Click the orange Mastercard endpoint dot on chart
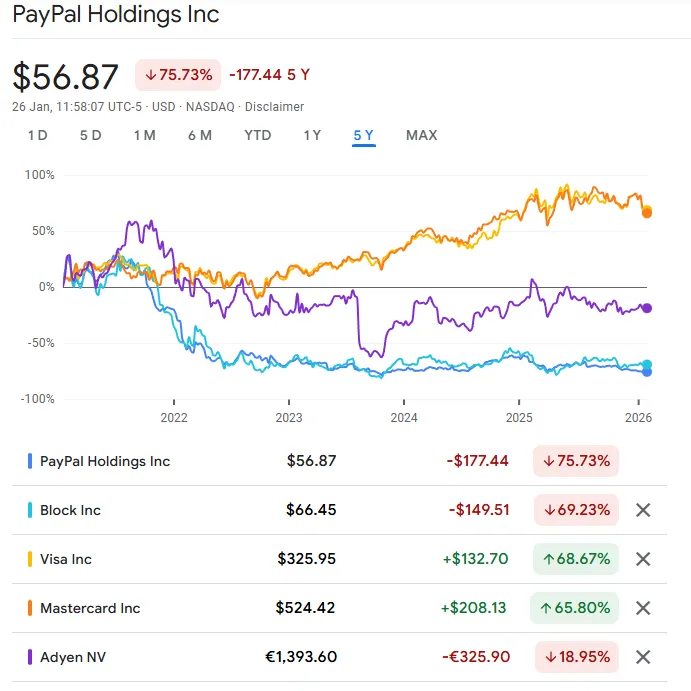The height and width of the screenshot is (691, 691). pos(647,213)
